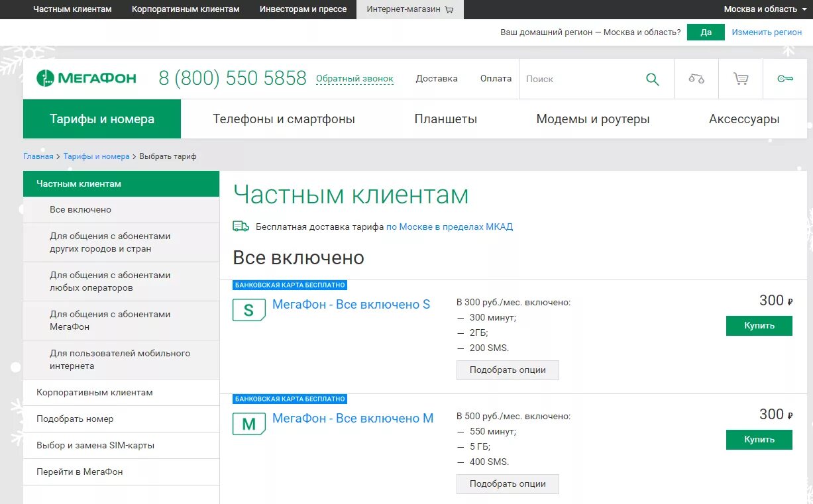813x504 pixels.
Task: Select Для общения с абонентами МегаФон
Action: click(121, 321)
